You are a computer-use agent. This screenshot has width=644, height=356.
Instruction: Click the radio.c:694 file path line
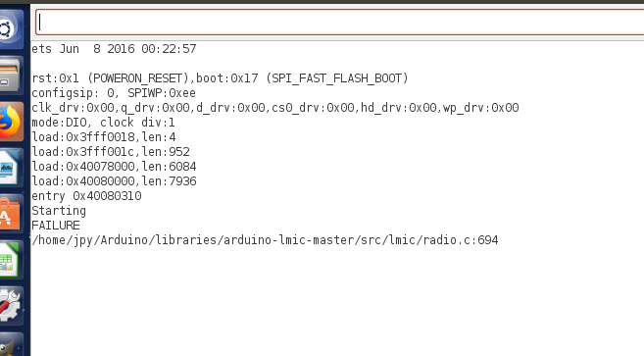tap(265, 240)
